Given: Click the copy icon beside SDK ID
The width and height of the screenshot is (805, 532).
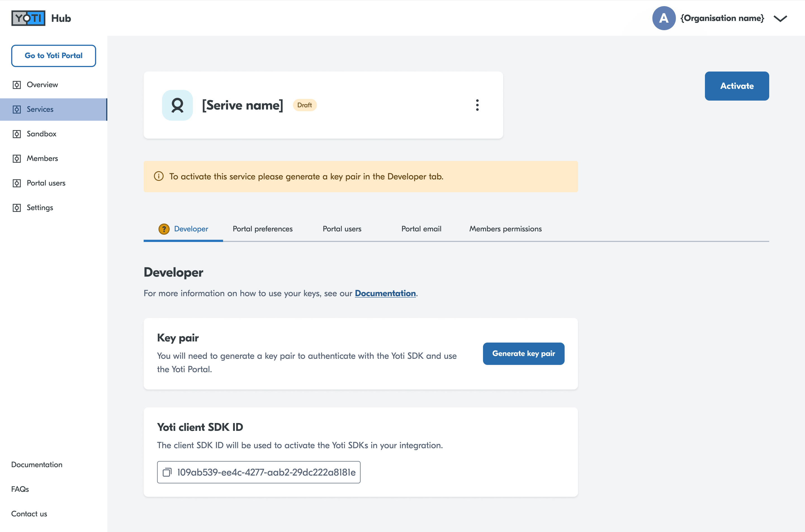Looking at the screenshot, I should click(x=167, y=472).
